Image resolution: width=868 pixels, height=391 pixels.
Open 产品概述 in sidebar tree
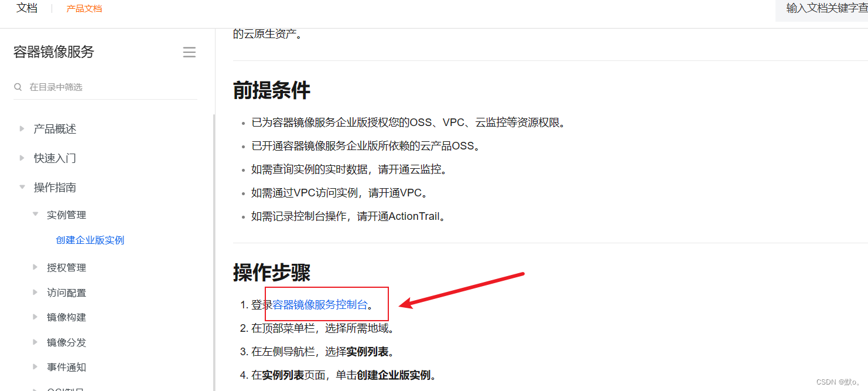click(55, 129)
